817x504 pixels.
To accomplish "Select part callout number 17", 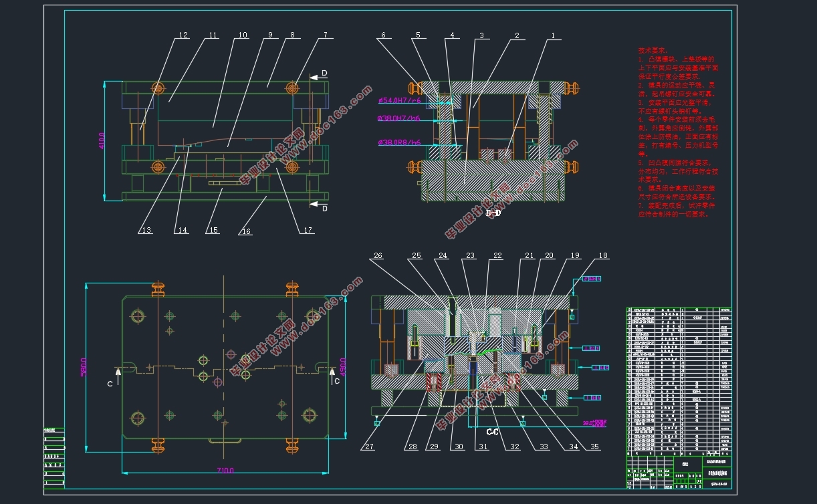I will [308, 231].
